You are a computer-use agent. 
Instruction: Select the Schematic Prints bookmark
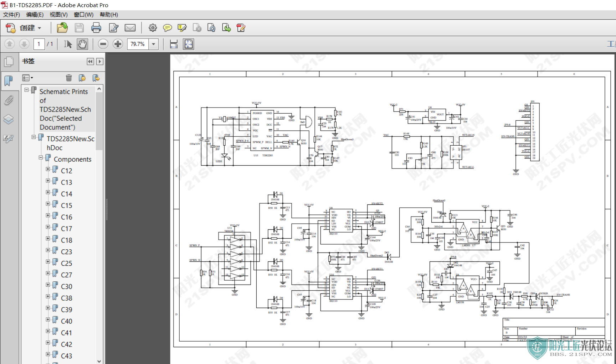65,109
